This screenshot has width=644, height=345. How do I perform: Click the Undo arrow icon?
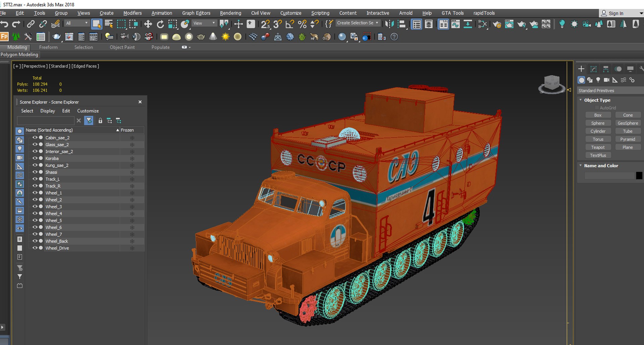tap(4, 24)
